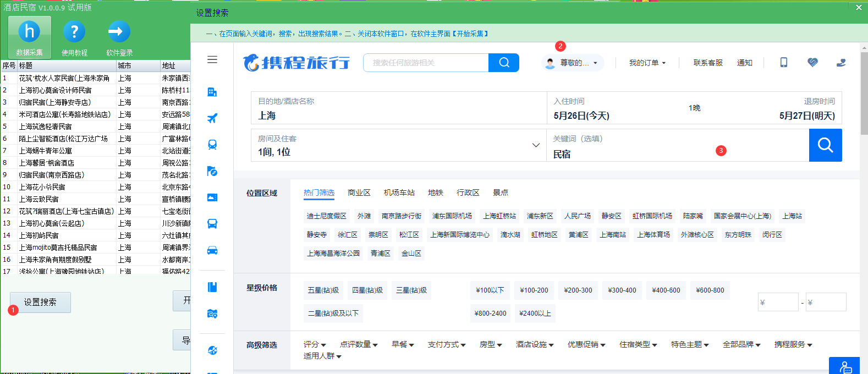Open the 通知 notifications link
This screenshot has width=868, height=374.
(745, 63)
